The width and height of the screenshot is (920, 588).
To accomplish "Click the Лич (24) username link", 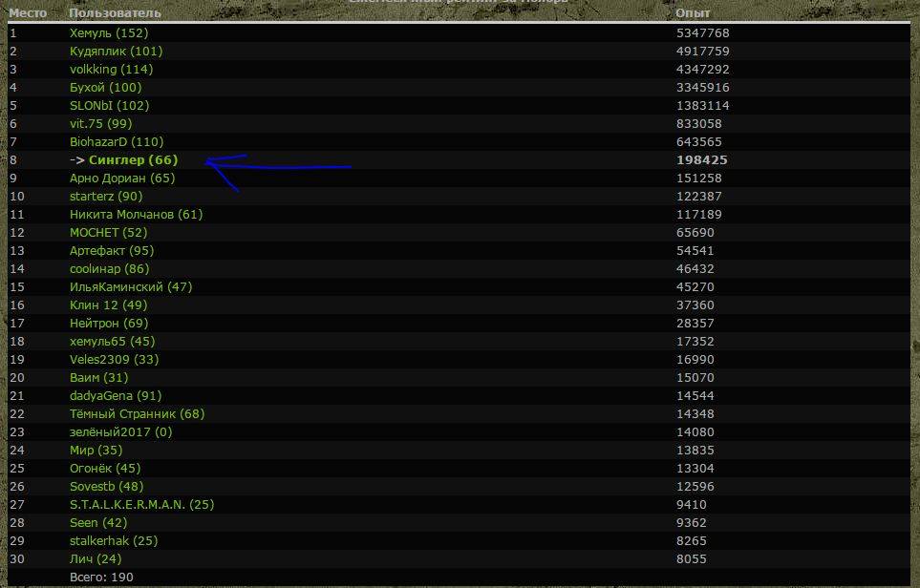I will (x=96, y=559).
